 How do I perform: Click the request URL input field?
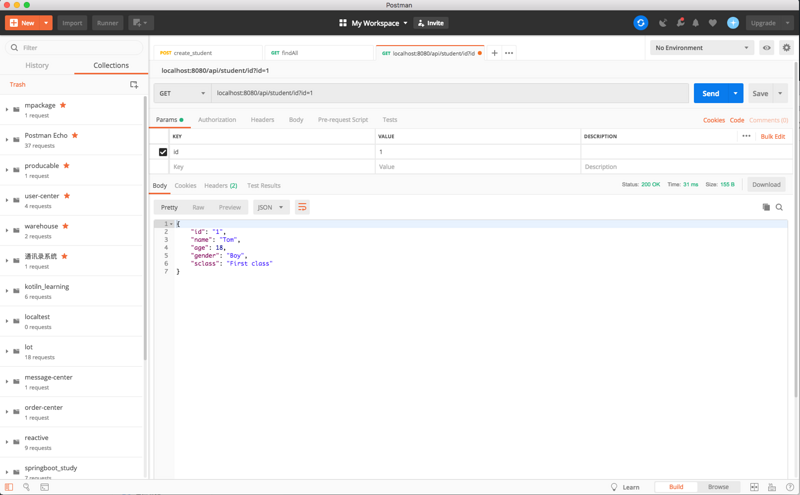click(450, 93)
